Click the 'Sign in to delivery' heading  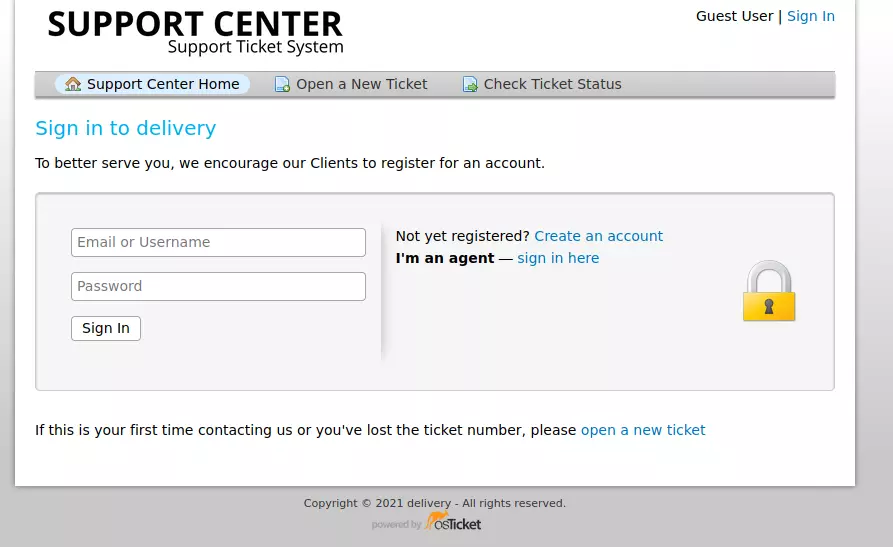tap(125, 128)
